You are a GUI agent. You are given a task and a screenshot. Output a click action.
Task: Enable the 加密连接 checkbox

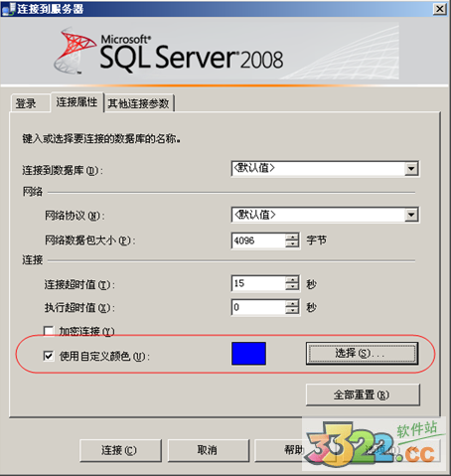49,331
